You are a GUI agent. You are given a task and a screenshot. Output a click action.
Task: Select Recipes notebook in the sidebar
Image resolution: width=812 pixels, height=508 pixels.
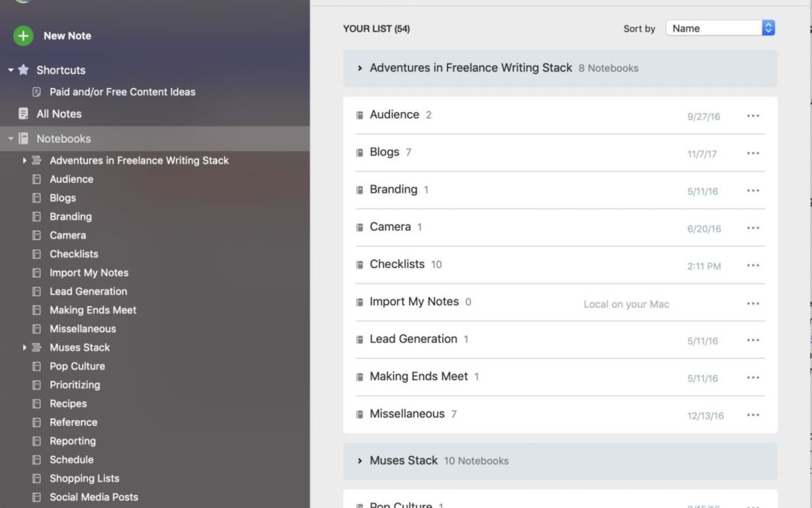click(x=68, y=403)
